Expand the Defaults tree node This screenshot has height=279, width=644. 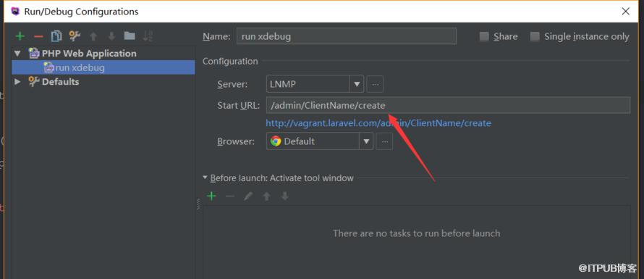tap(17, 81)
